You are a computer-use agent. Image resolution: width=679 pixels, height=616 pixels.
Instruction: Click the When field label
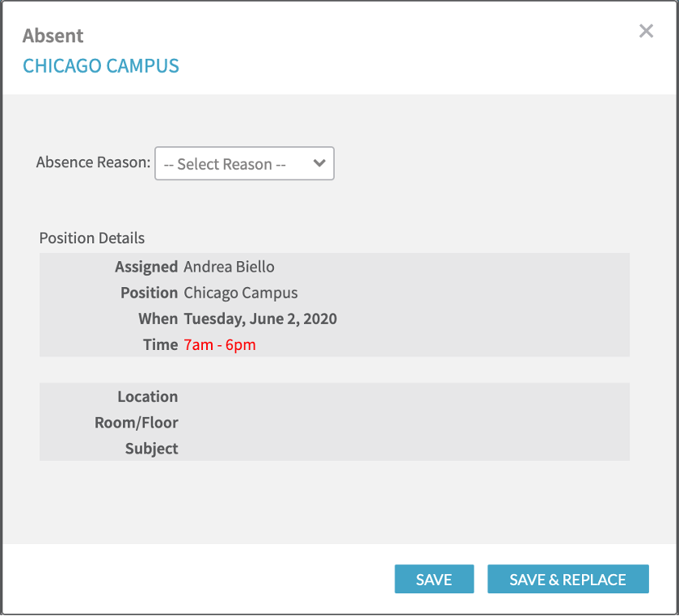[x=158, y=319]
